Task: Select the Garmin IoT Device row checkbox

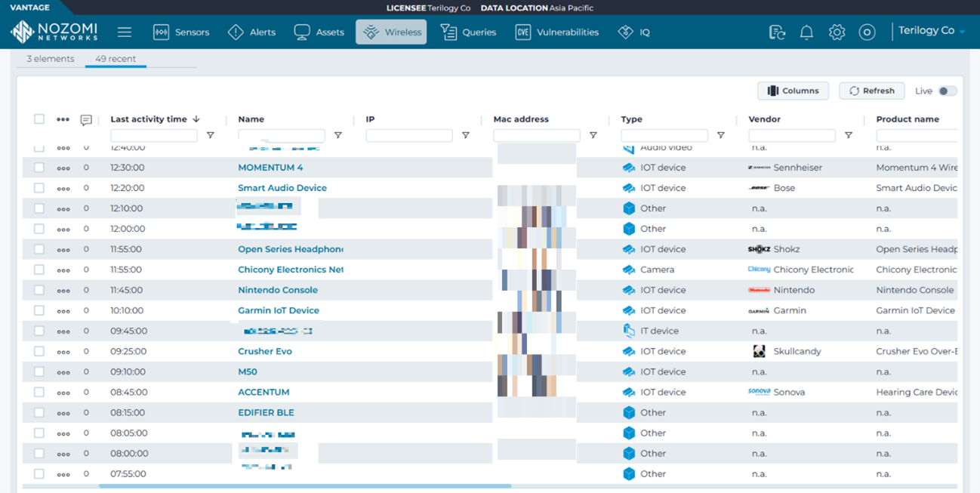Action: click(39, 310)
